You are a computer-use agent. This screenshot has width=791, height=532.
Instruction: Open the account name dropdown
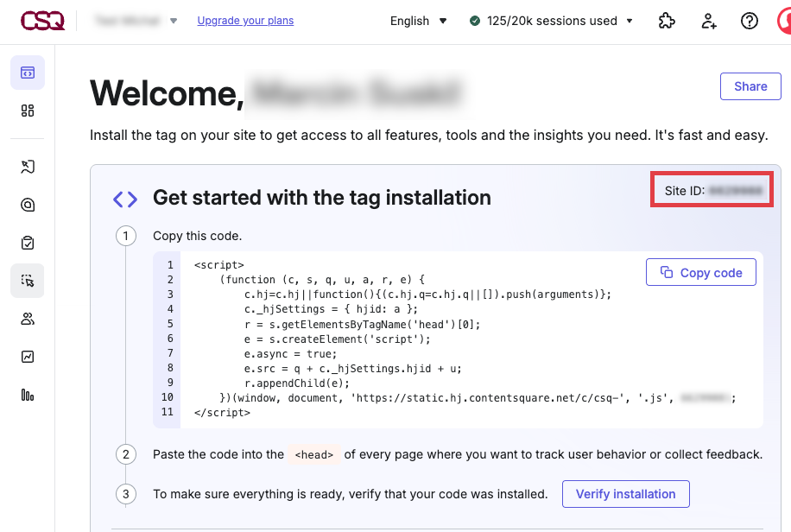(x=136, y=21)
